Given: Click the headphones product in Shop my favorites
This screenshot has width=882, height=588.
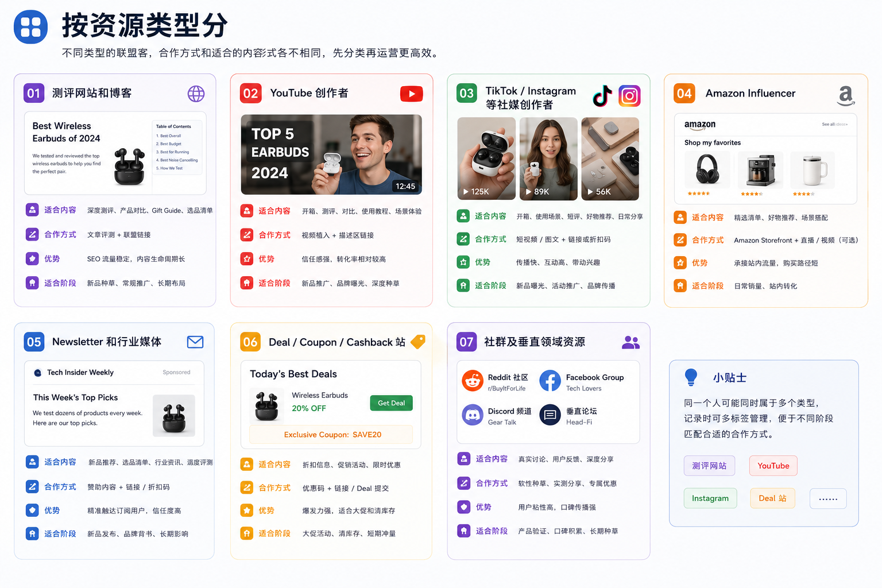Looking at the screenshot, I should point(707,170).
